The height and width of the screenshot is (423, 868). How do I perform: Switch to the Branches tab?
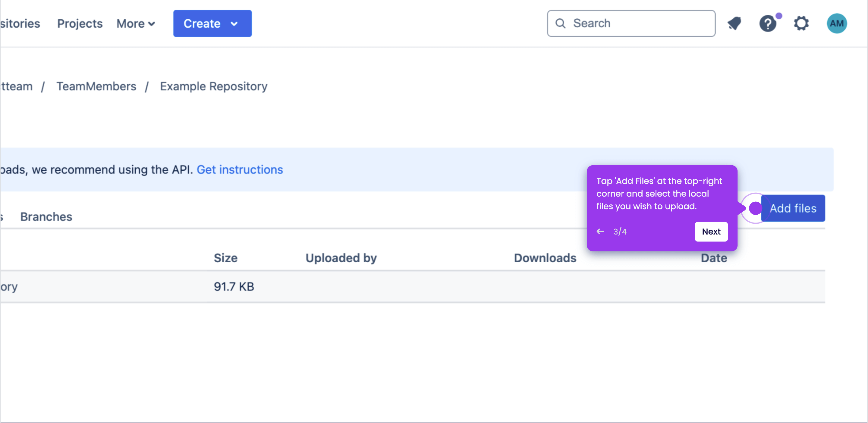click(x=46, y=217)
